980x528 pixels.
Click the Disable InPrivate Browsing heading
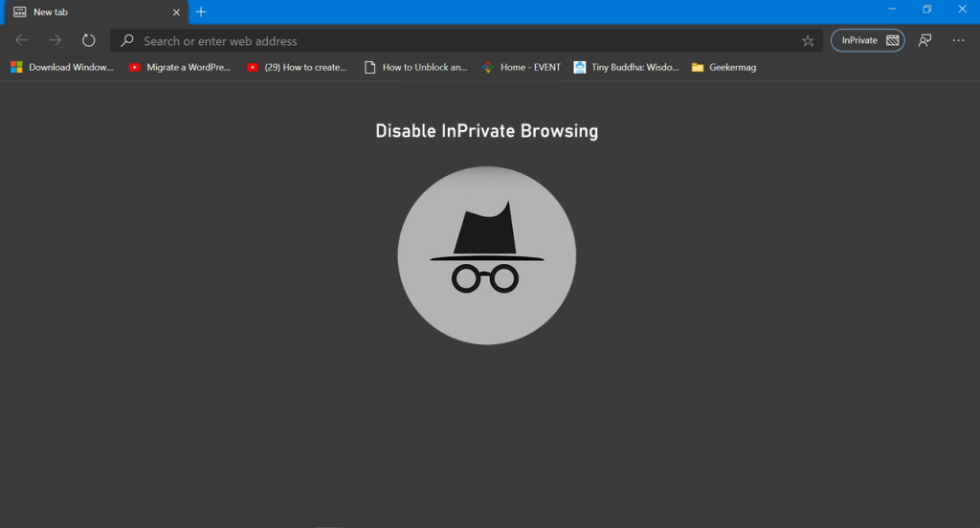(487, 131)
